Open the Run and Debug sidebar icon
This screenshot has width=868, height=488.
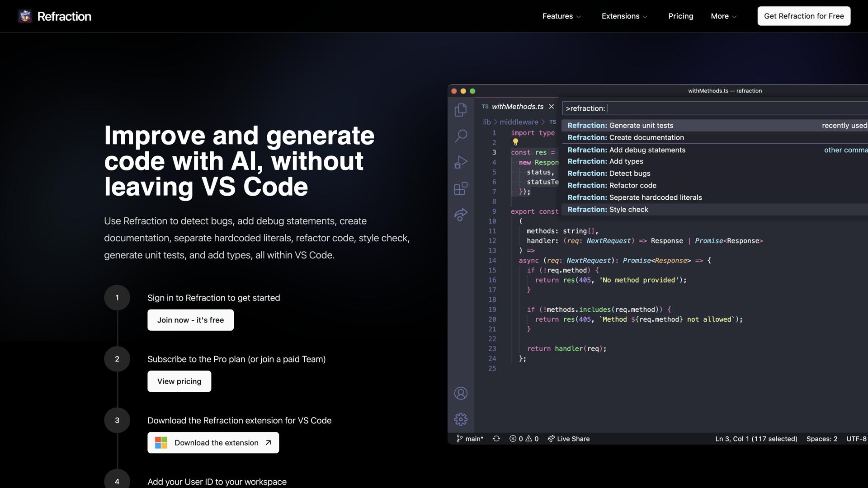click(461, 162)
